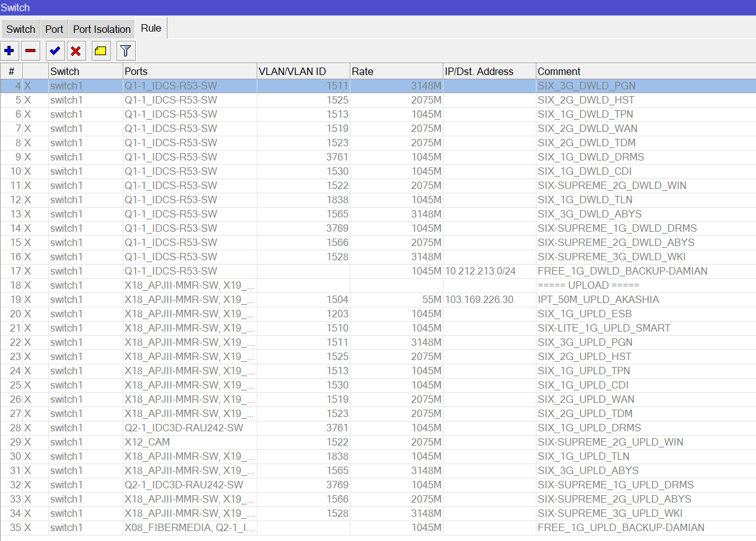Sort by IP/Dst. Address column header

489,71
